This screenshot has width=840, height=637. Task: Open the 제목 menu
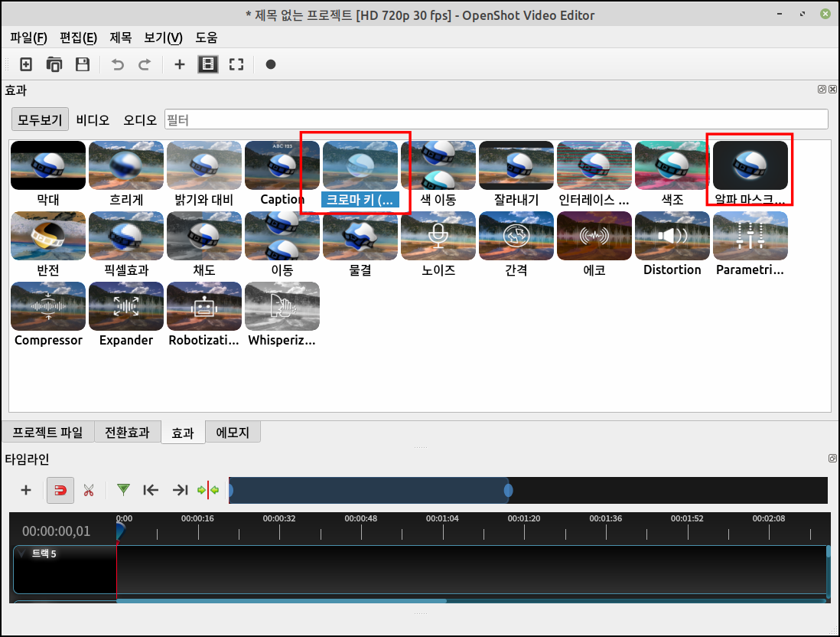(x=121, y=38)
